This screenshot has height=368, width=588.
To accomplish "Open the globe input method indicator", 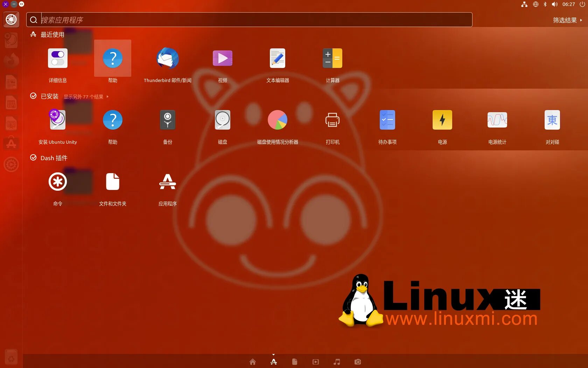I will pos(535,4).
